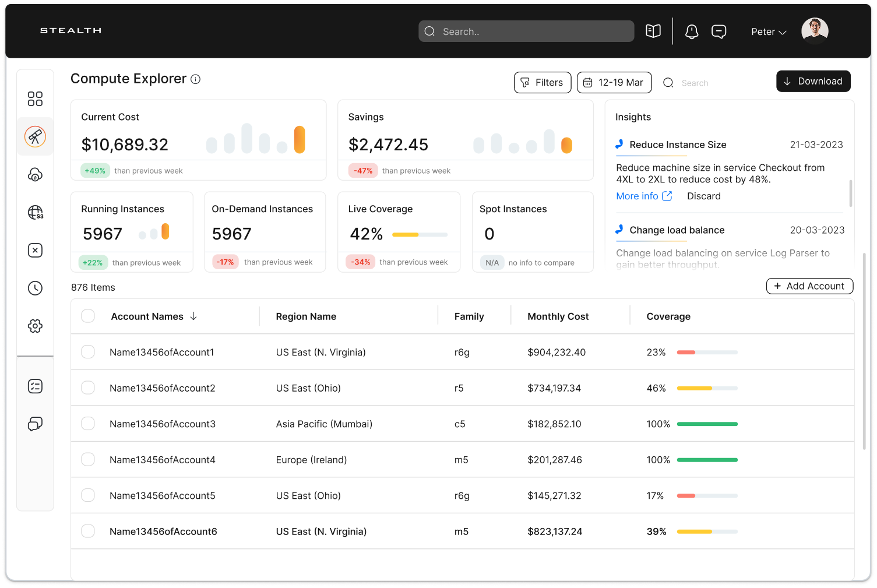Toggle the select-all checkbox in table header
The height and width of the screenshot is (588, 877).
pos(88,316)
